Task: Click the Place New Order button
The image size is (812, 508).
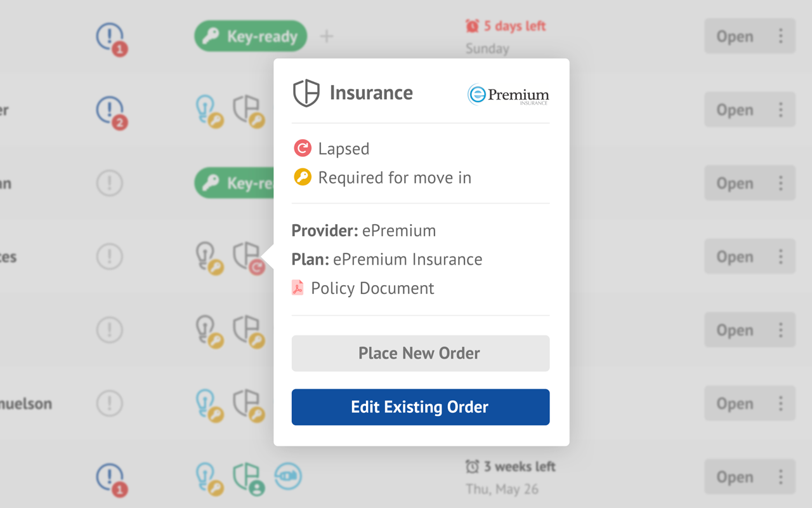Action: point(420,353)
